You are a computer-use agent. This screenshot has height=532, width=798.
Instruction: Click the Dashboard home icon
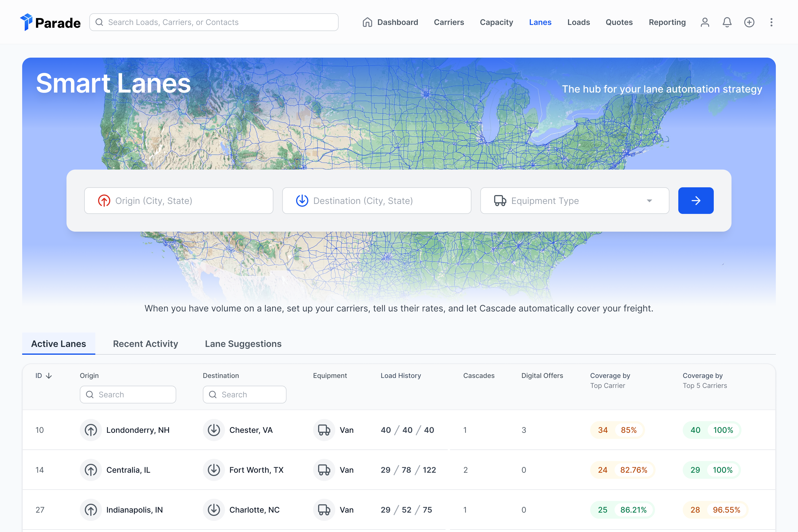[x=367, y=22]
